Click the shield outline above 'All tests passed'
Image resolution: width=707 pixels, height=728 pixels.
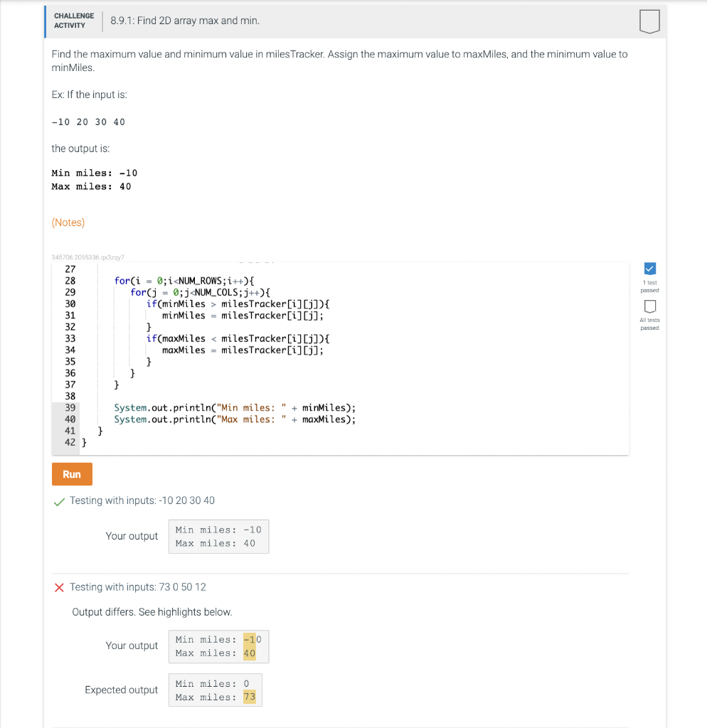tap(649, 306)
